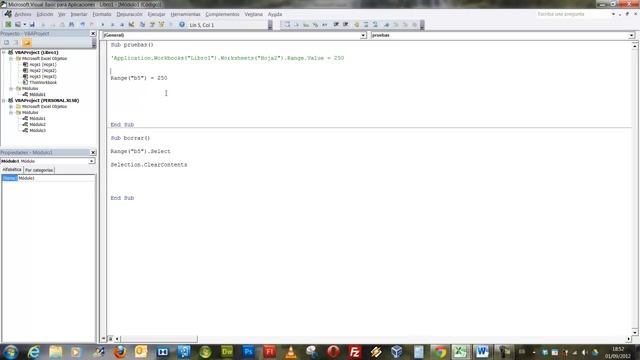Toggle Design Mode in the toolbar
Screen dimensions: 640x360
tap(131, 24)
